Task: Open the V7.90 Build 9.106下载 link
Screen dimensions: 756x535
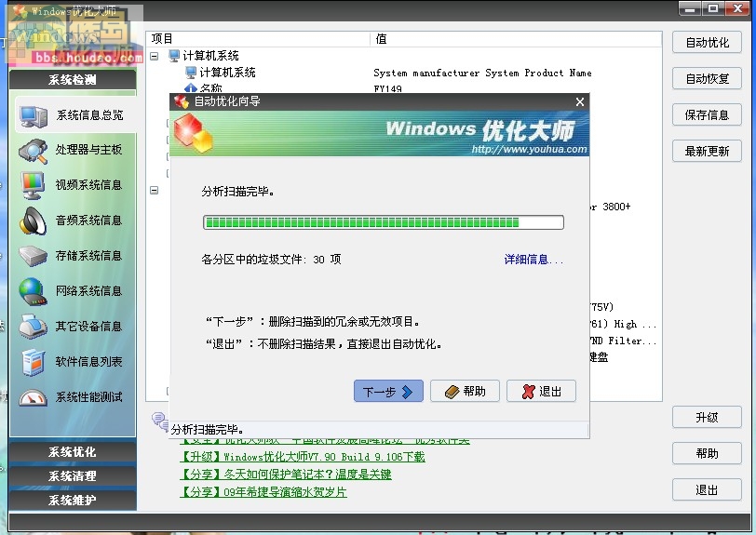Action: pyautogui.click(x=303, y=457)
